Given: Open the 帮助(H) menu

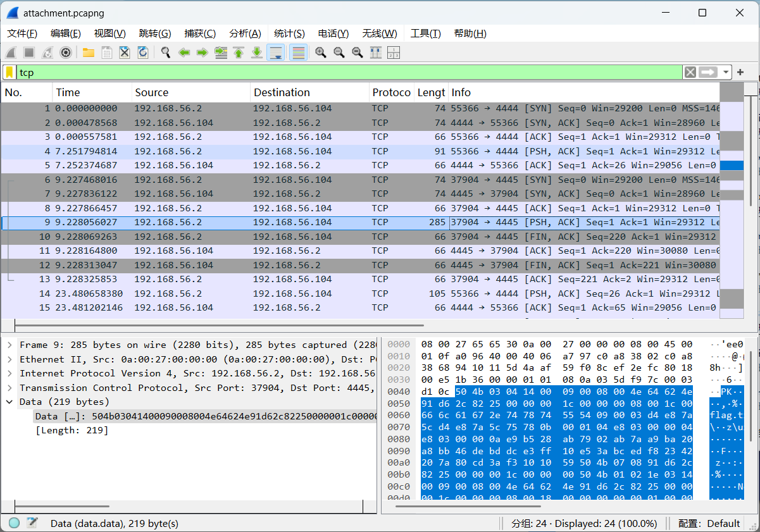Looking at the screenshot, I should pyautogui.click(x=470, y=34).
